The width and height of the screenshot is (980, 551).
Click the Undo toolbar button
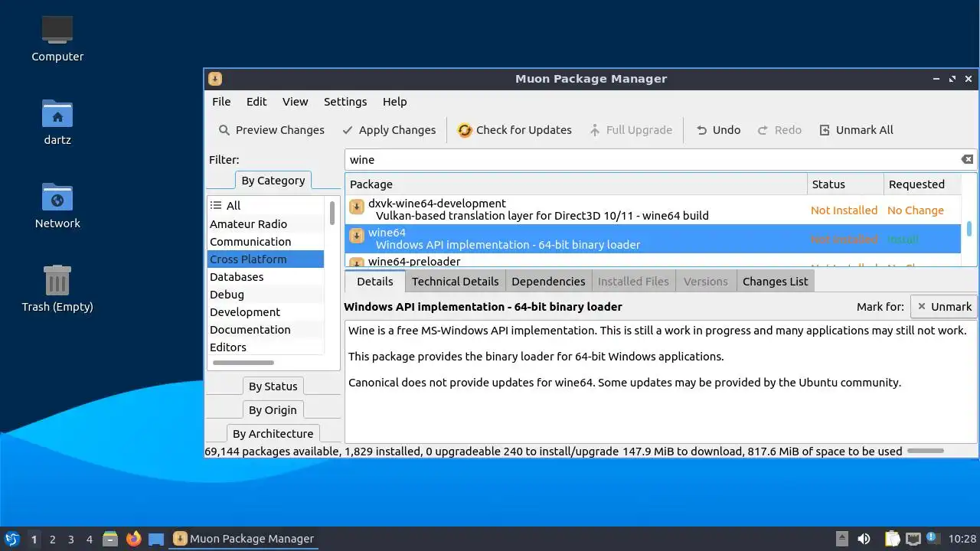(x=717, y=130)
